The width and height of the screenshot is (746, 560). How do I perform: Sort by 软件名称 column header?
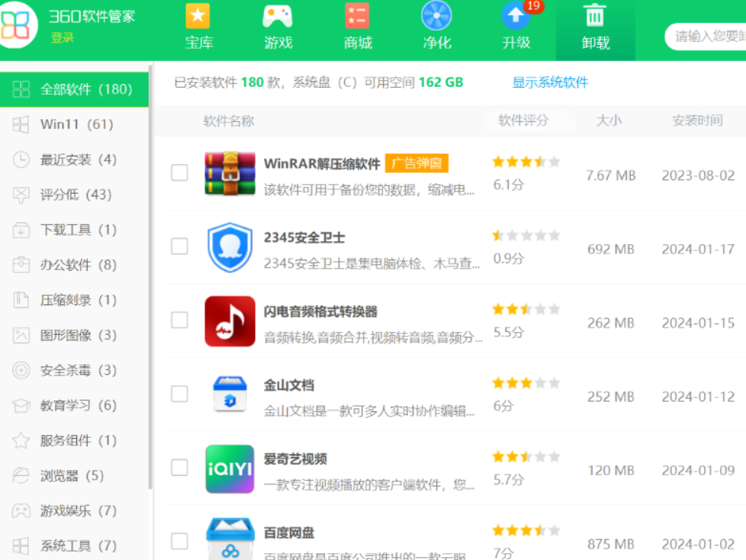[x=229, y=121]
